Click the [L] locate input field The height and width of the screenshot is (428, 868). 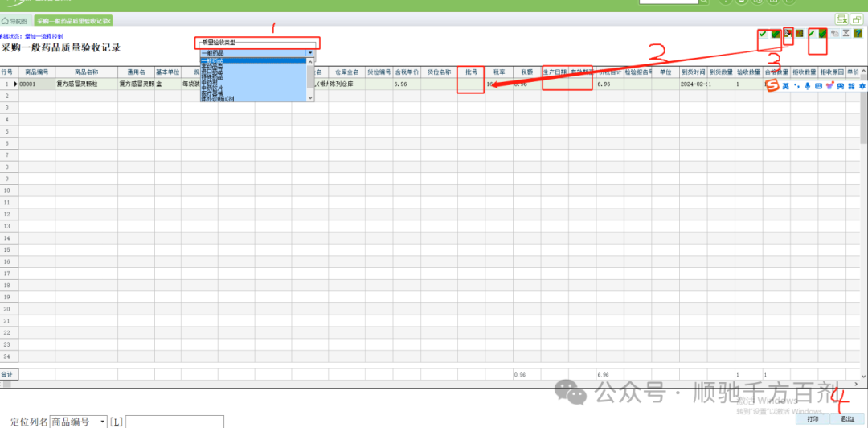[174, 422]
